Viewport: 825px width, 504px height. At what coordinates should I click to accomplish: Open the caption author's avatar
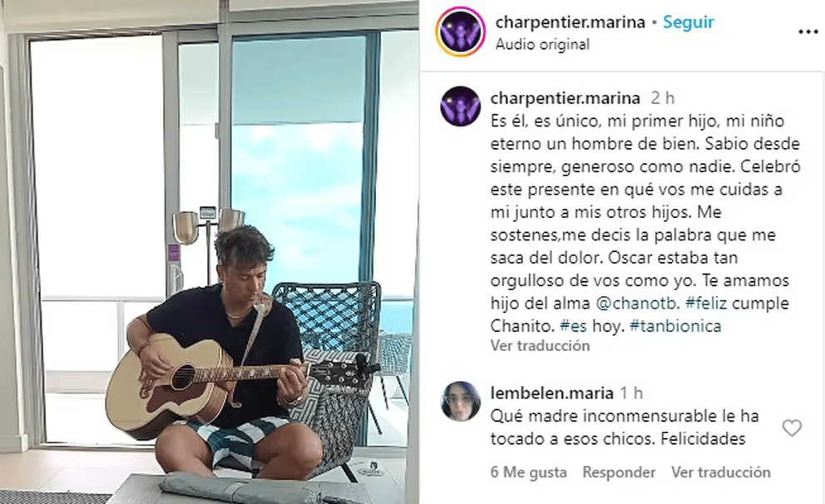coord(461,106)
